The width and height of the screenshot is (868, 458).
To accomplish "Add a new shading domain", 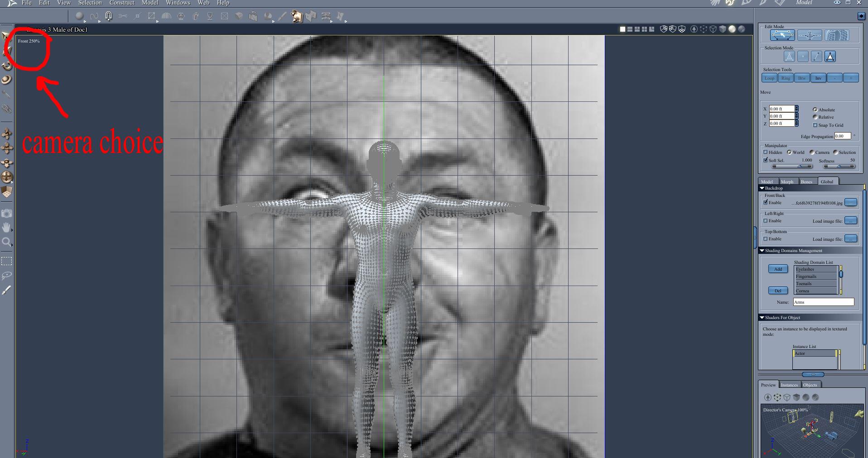I will click(x=778, y=269).
